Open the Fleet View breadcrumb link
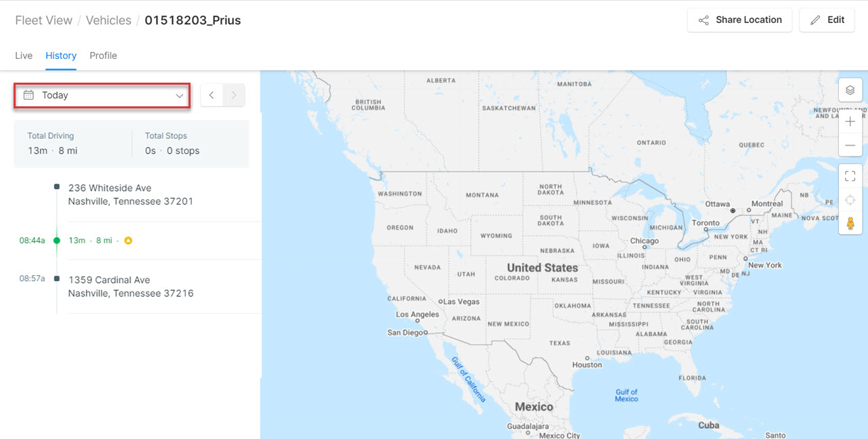The width and height of the screenshot is (868, 439). (44, 20)
